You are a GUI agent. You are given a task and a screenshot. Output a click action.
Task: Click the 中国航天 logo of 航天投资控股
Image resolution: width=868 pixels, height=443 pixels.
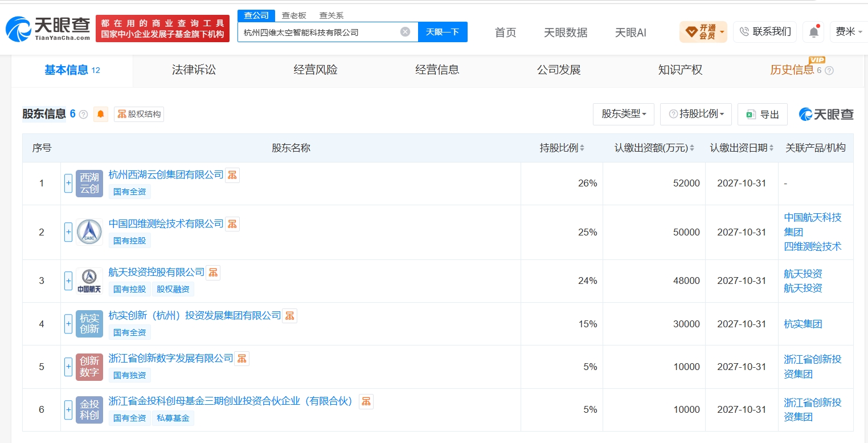click(89, 281)
